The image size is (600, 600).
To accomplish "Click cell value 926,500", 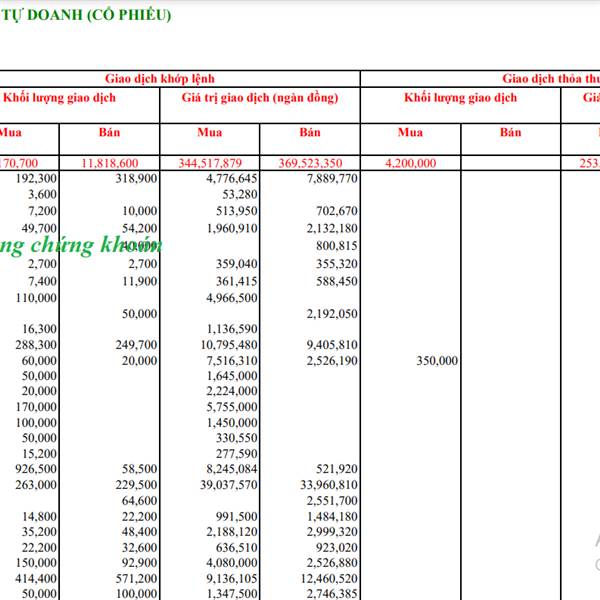I will [x=36, y=469].
